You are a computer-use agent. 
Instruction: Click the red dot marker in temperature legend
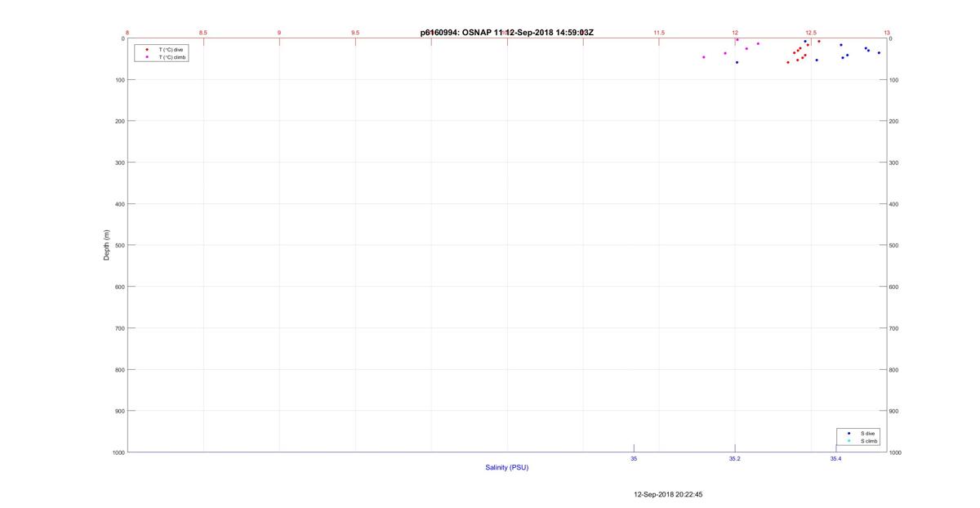coord(146,50)
